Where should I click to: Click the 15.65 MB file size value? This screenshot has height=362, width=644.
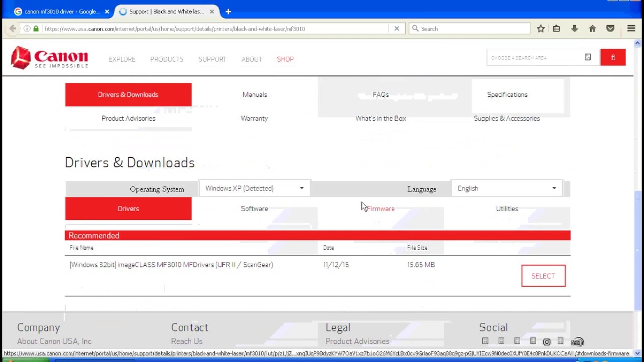coord(421,265)
